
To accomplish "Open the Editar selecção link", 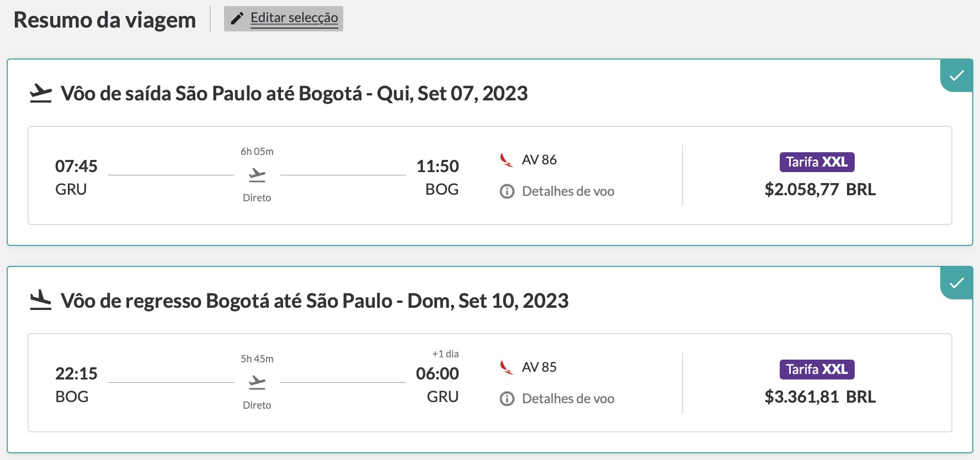I will click(x=294, y=18).
